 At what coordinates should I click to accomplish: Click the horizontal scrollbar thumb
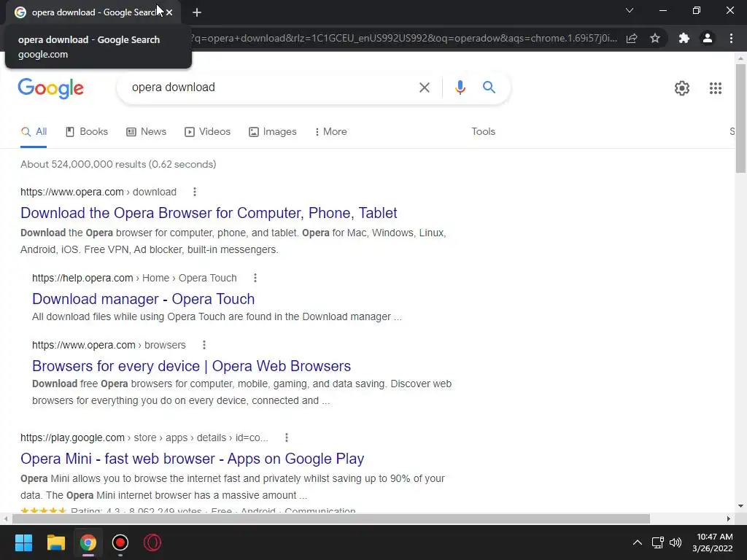coord(330,518)
